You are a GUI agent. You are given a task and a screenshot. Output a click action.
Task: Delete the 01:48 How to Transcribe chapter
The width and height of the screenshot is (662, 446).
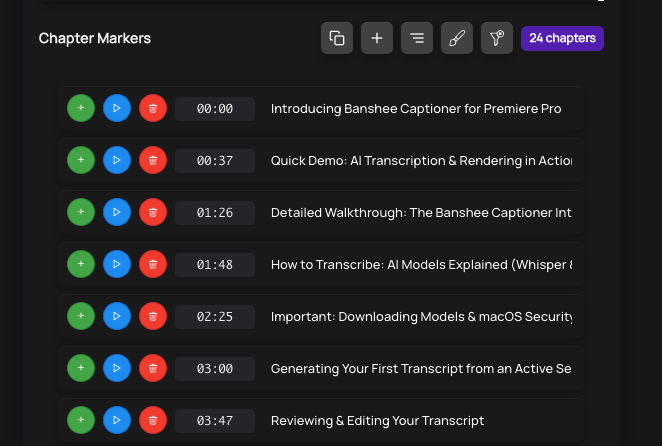tap(153, 264)
